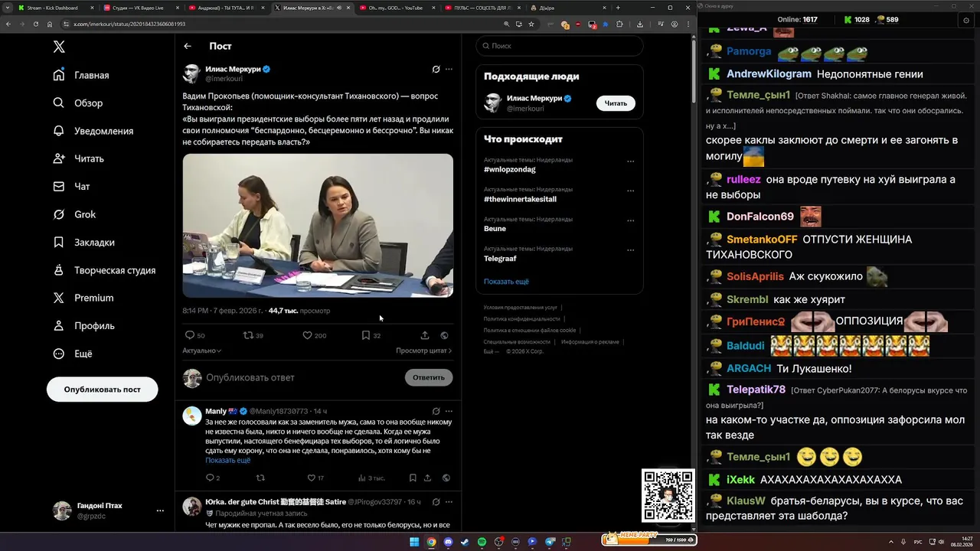
Task: Switch to Stream - Kick Dashboard tab
Action: click(x=52, y=8)
